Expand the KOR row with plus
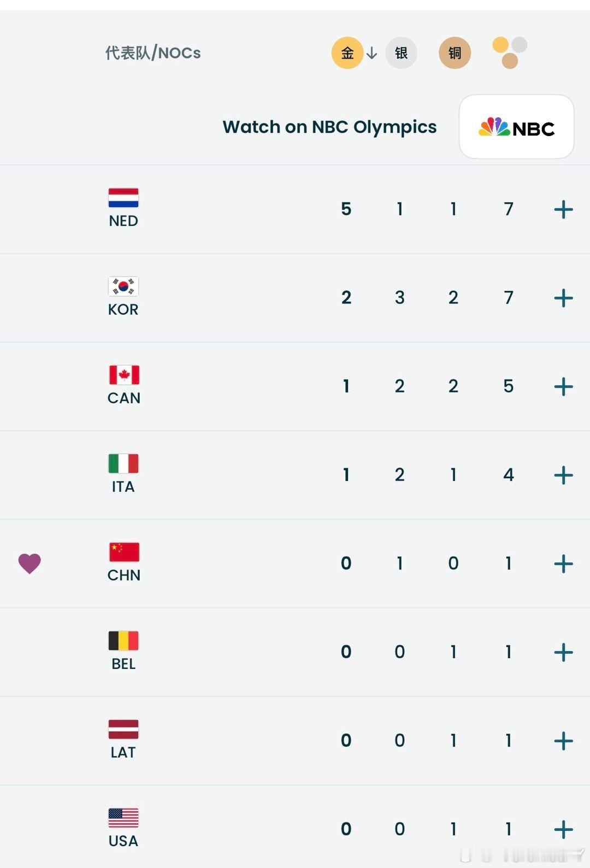The height and width of the screenshot is (868, 590). pyautogui.click(x=563, y=298)
